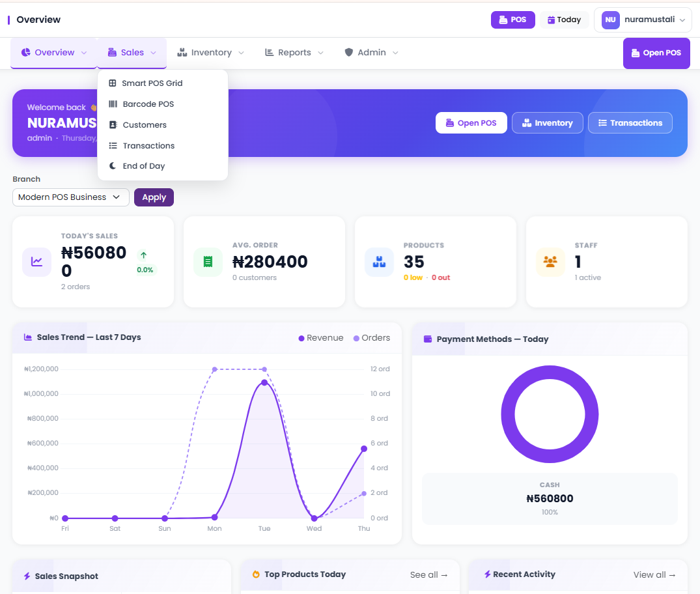The image size is (700, 594).
Task: Click the Sales Snapshot lightning icon
Action: pos(27,576)
